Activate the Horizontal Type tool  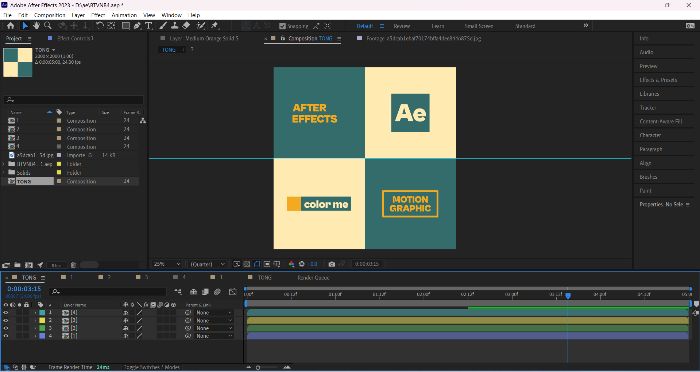point(149,26)
